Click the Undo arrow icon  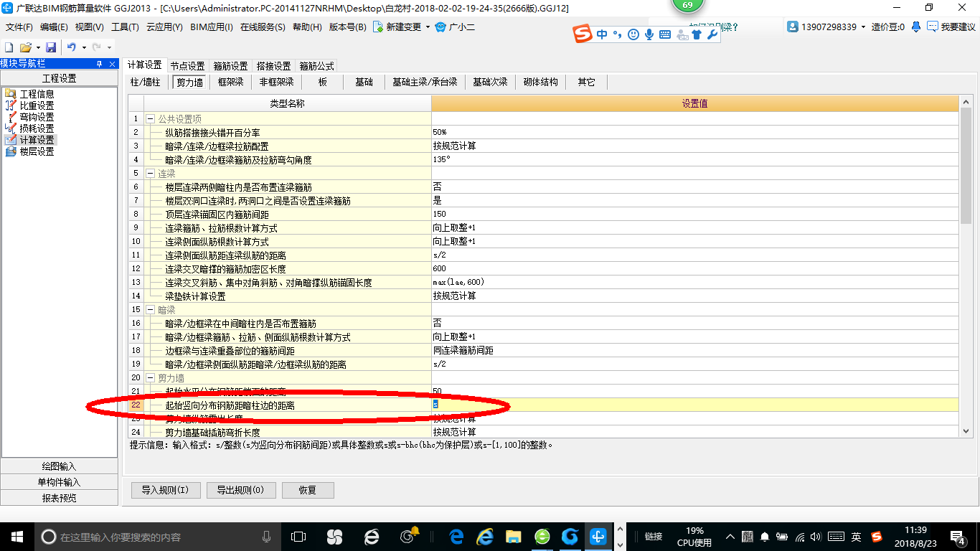pyautogui.click(x=72, y=47)
